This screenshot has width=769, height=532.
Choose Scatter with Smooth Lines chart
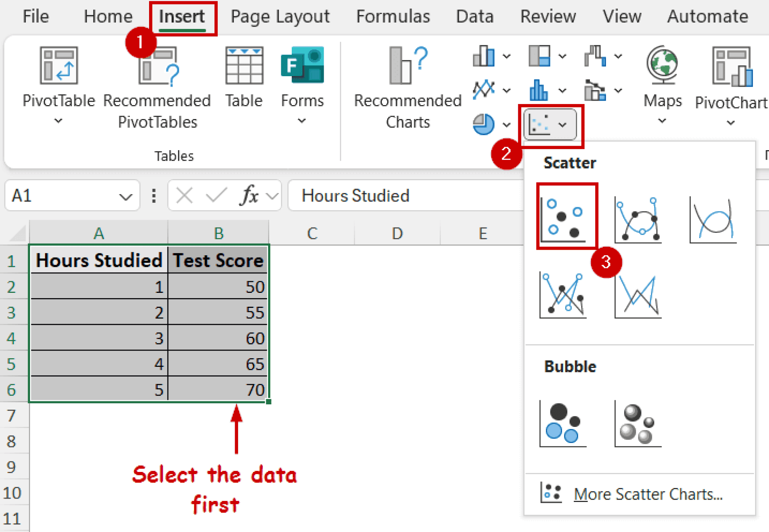pos(712,220)
